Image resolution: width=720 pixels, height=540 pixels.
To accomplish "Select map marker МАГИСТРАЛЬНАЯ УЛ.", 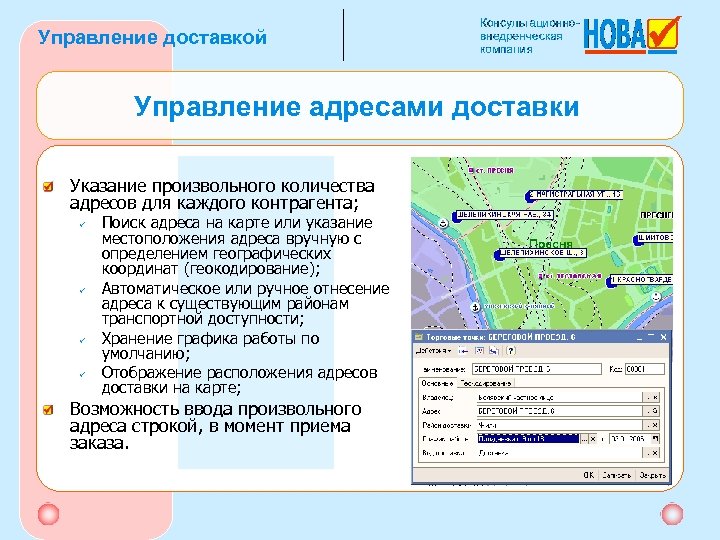I will (573, 195).
